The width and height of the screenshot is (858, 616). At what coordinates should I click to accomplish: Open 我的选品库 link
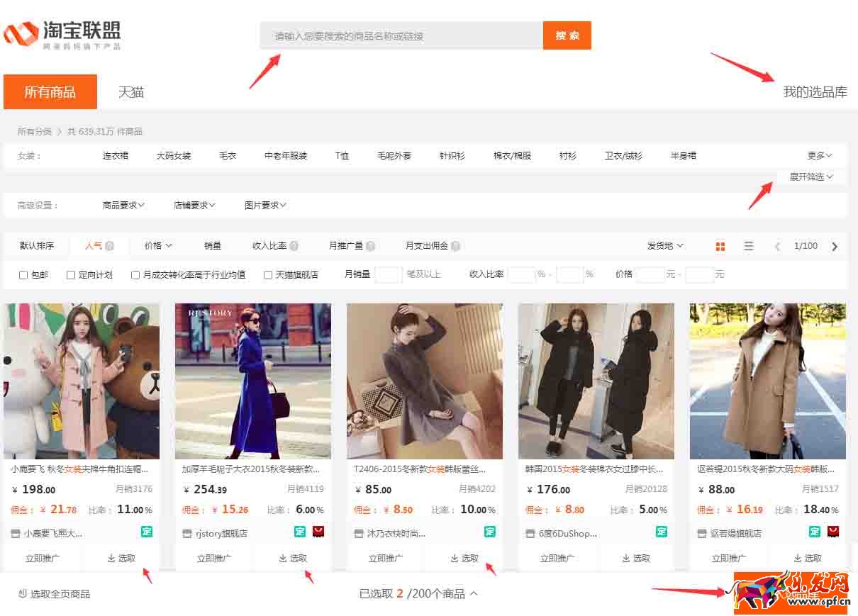tap(815, 92)
